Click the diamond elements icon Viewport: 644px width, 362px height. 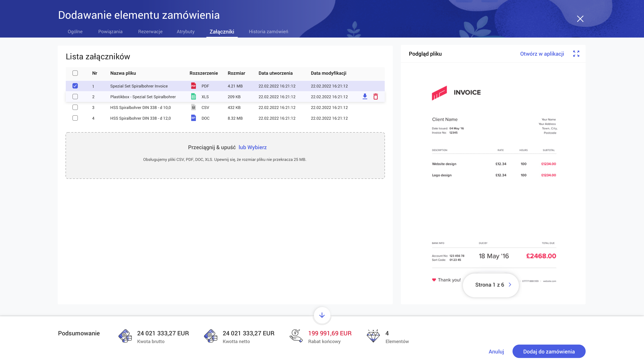[373, 336]
